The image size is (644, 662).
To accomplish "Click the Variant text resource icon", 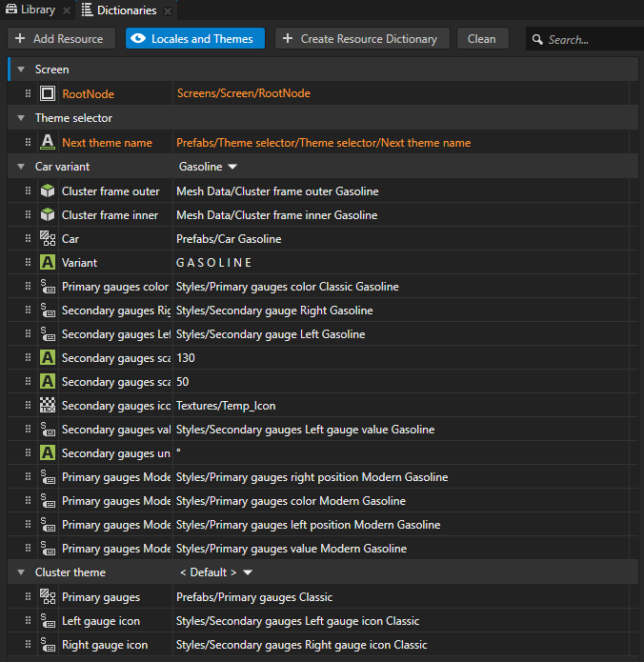I will [48, 263].
